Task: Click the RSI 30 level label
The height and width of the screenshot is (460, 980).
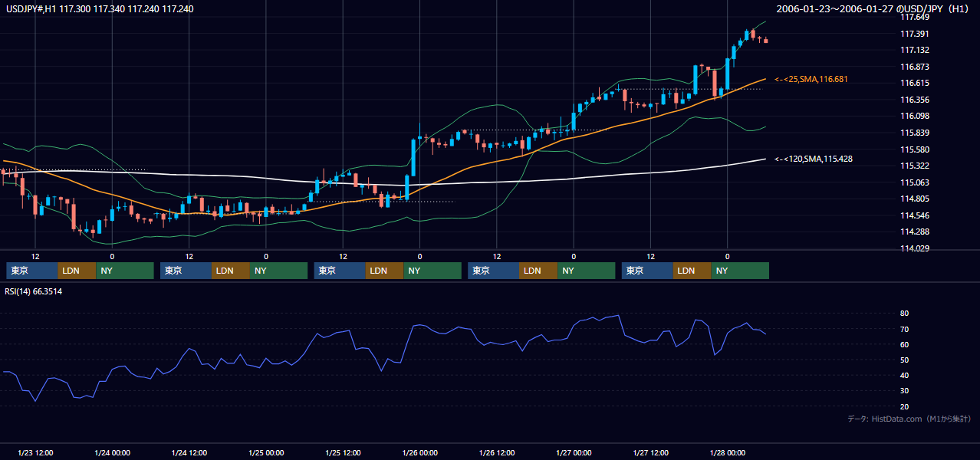Action: point(905,390)
